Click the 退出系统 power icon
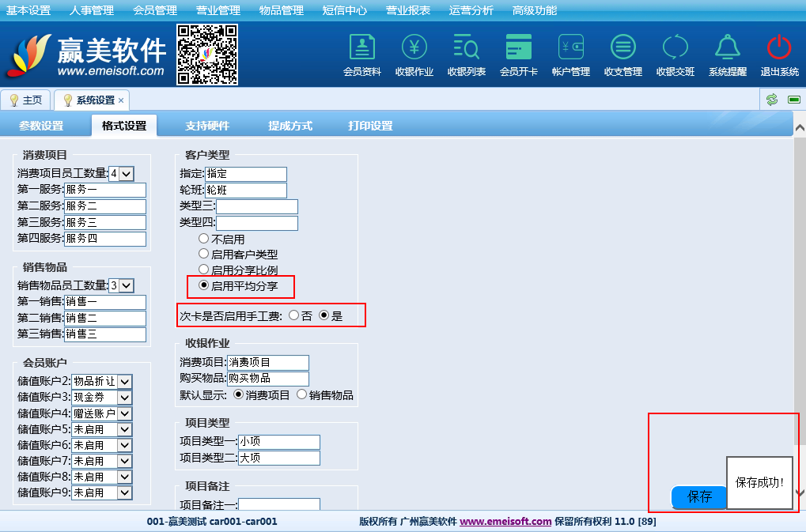The image size is (806, 532). point(779,54)
